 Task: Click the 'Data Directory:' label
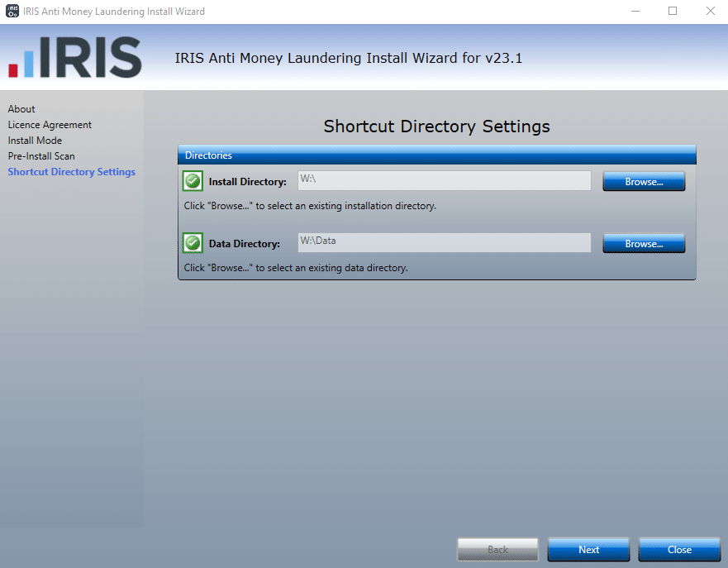pos(245,243)
